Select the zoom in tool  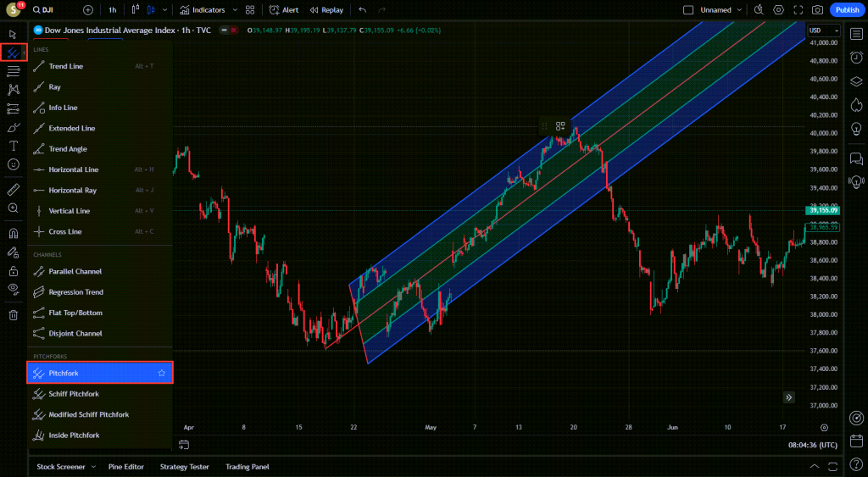click(x=13, y=208)
